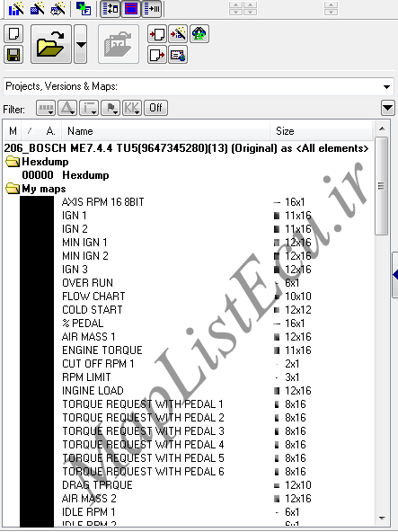This screenshot has width=398, height=532.
Task: Click the import file page-with-arrow icon
Action: [x=157, y=34]
